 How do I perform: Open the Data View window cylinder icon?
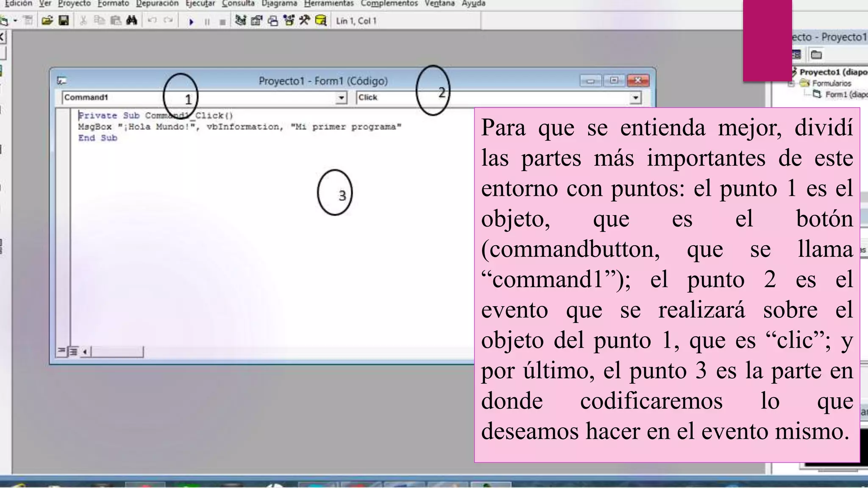click(x=321, y=20)
